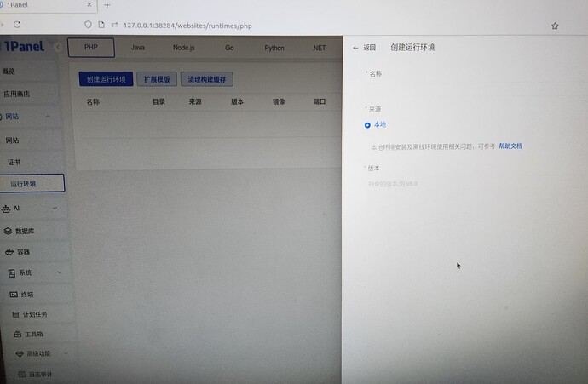Click the back arrow beside 返回
The image size is (588, 384).
pos(355,48)
